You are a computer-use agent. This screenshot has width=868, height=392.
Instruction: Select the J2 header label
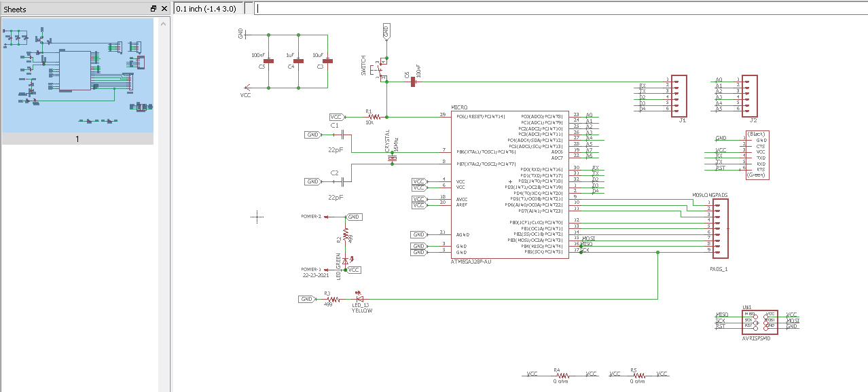point(753,120)
